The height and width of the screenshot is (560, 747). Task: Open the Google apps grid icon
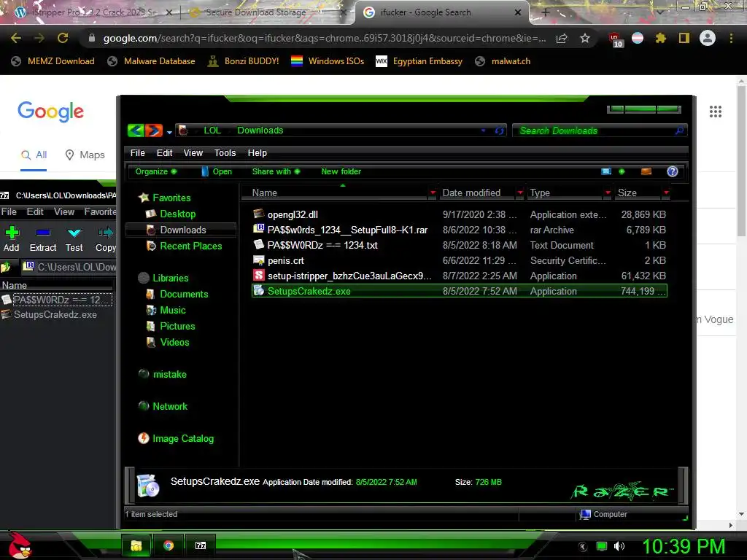[x=716, y=112]
